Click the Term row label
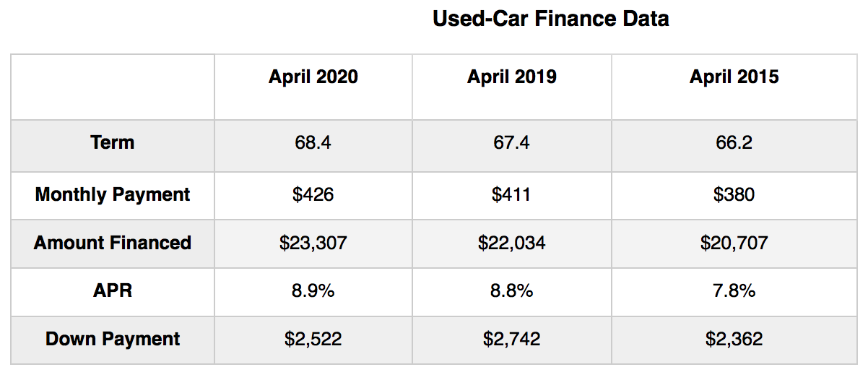The height and width of the screenshot is (380, 868). [x=113, y=142]
